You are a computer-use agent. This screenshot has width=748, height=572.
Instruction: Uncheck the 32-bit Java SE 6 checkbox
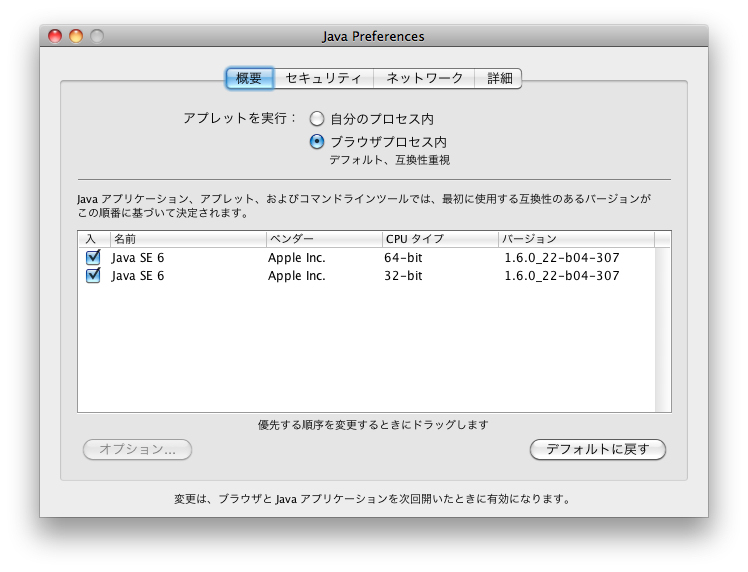click(x=93, y=276)
